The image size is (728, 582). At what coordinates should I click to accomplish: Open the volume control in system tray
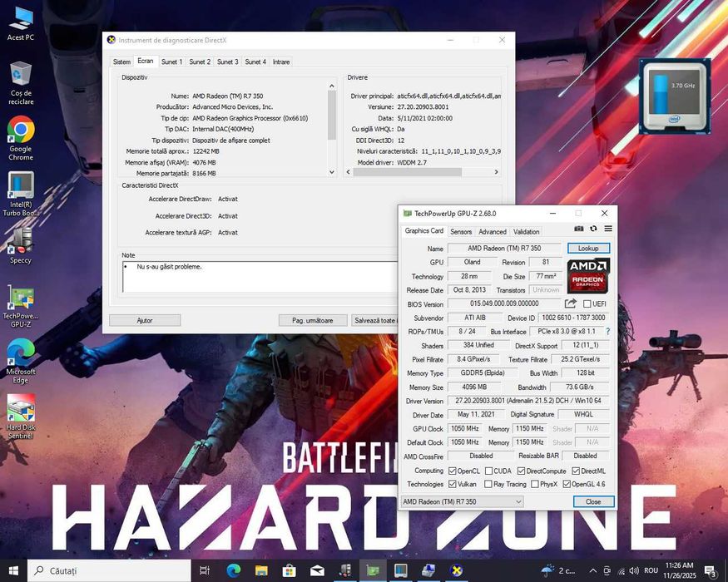(x=634, y=570)
